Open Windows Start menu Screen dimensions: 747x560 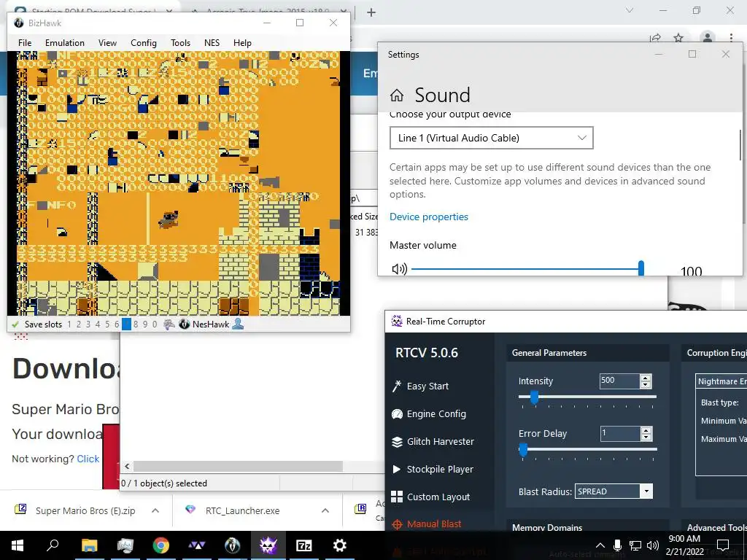[x=18, y=545]
